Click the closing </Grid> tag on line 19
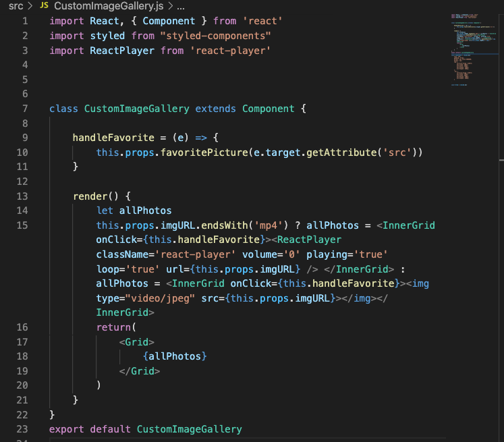The image size is (504, 442). [x=140, y=371]
